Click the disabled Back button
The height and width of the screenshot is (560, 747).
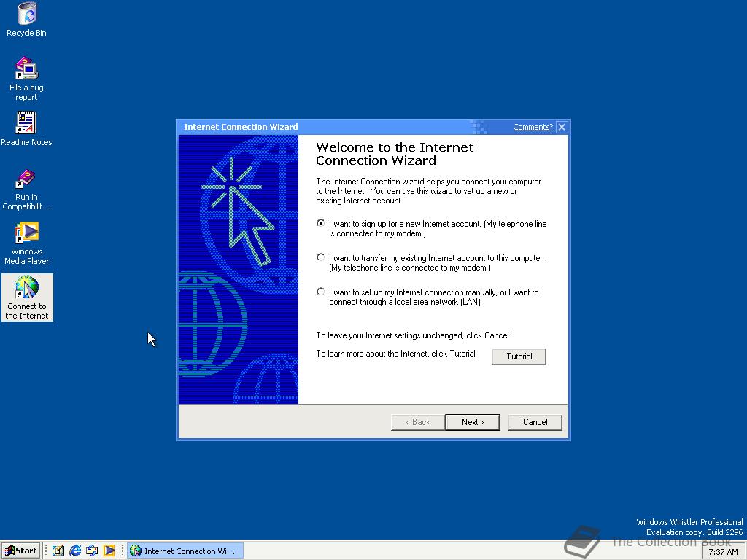(418, 422)
